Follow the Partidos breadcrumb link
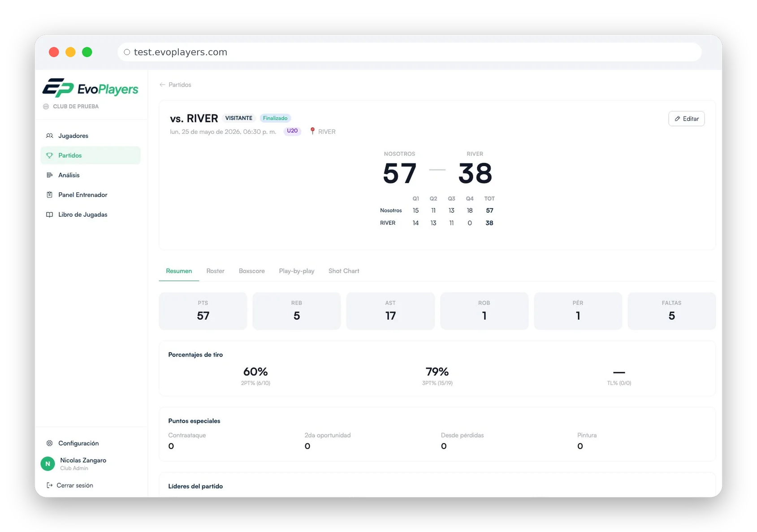Screen dimensions: 757x532 (180, 85)
